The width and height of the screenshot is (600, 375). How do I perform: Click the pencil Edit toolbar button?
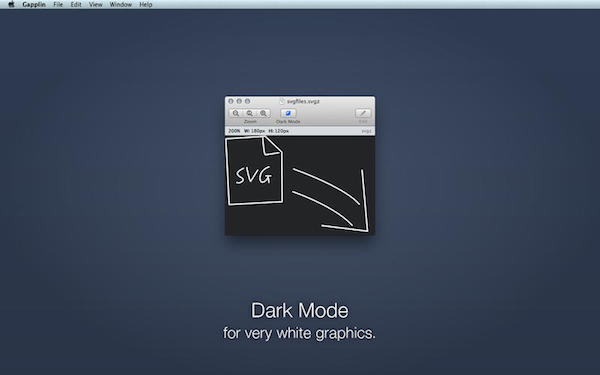[363, 113]
